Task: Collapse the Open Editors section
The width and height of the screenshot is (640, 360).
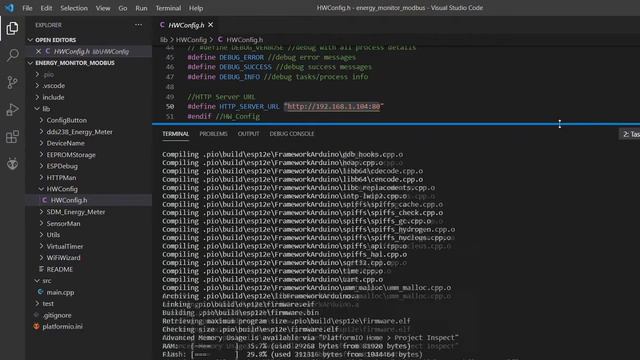Action: (x=30, y=40)
